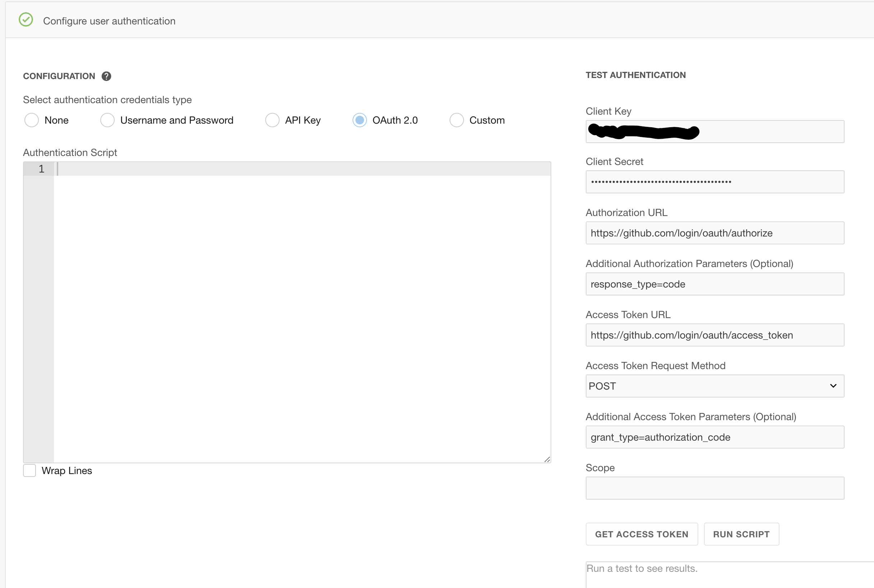This screenshot has width=874, height=588.
Task: Choose Username and Password credentials type
Action: coord(107,120)
